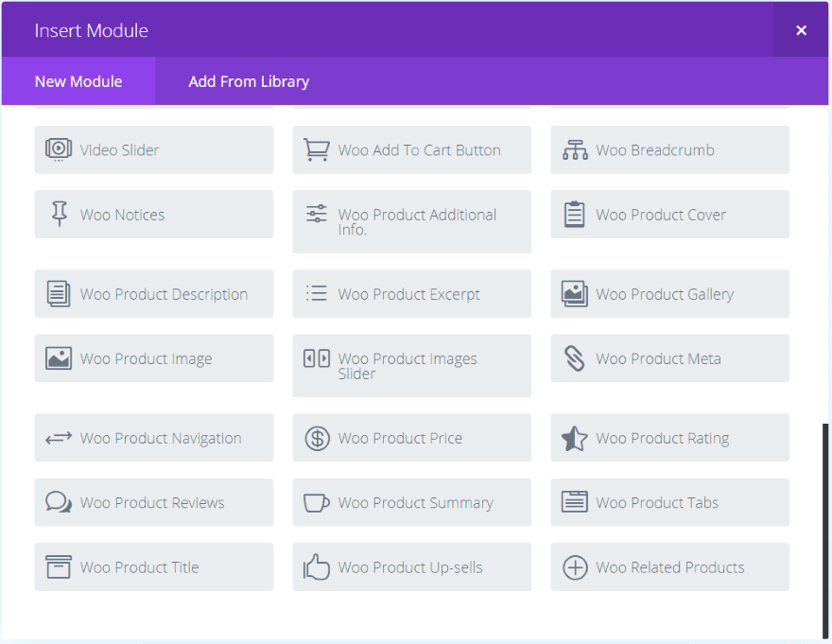Add the Woo Product Title module

coord(154,567)
